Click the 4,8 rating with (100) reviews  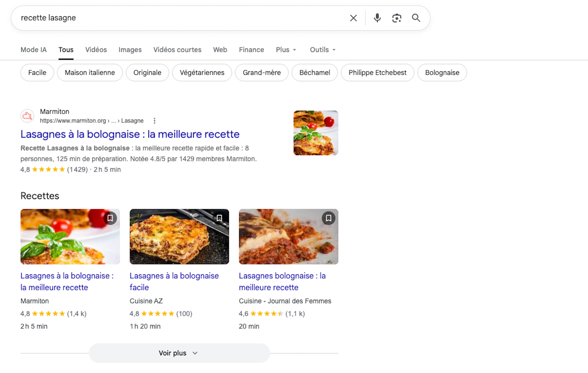point(161,314)
